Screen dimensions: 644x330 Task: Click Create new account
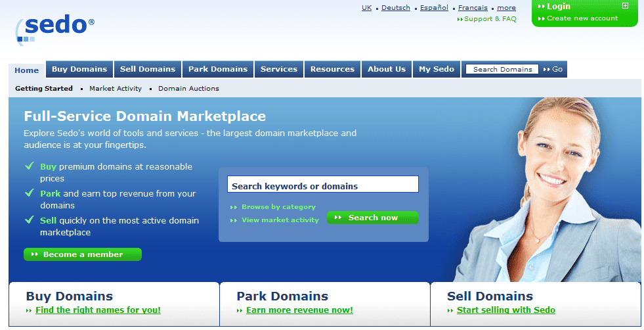coord(582,18)
